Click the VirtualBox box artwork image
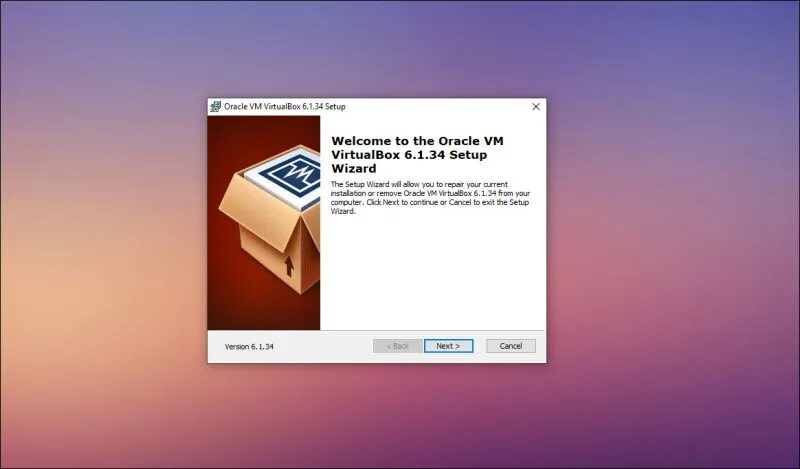The height and width of the screenshot is (469, 800). click(264, 223)
